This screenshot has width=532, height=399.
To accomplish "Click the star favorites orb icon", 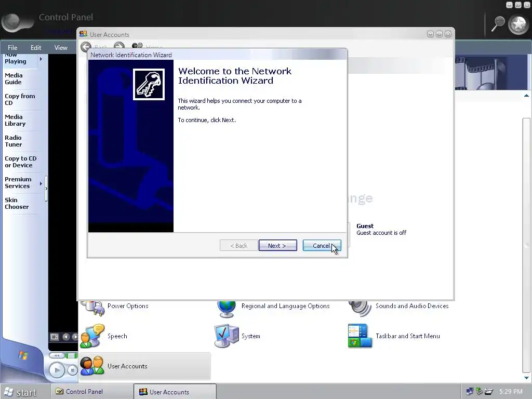I will point(518,24).
